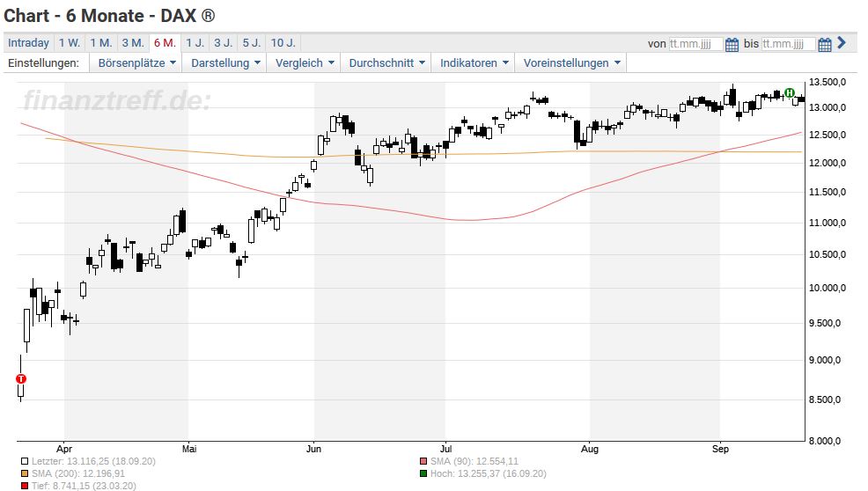This screenshot has width=868, height=491.
Task: Click the orange SMA (200) legend swatch
Action: point(25,473)
